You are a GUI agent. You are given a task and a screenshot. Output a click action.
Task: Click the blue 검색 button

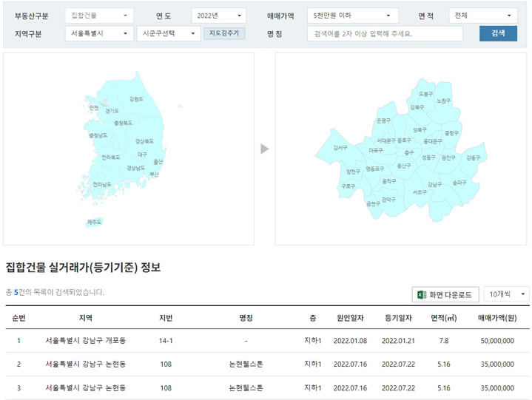pos(498,33)
